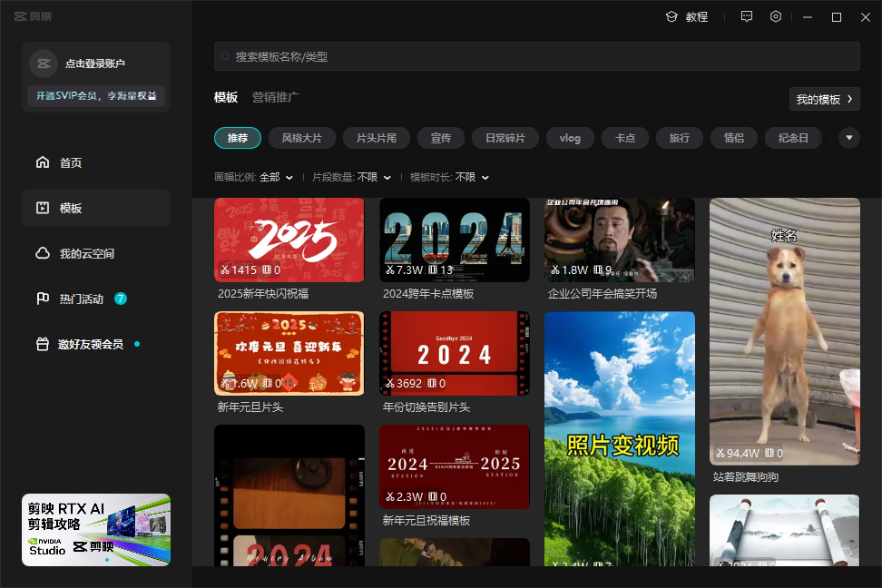Click the 7 badge on 热门活动
Image resolution: width=882 pixels, height=588 pixels.
pyautogui.click(x=121, y=299)
